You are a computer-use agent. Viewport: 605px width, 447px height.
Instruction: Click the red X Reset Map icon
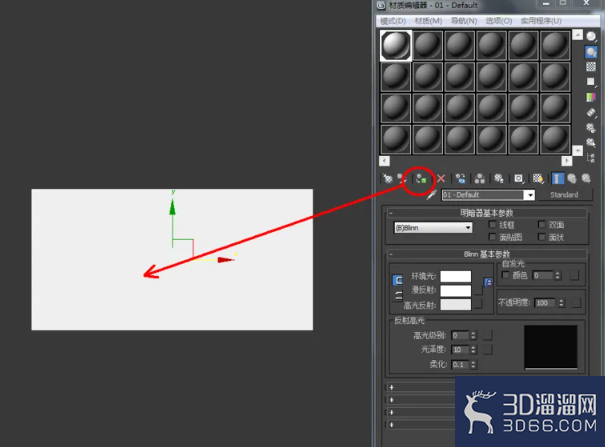click(441, 179)
